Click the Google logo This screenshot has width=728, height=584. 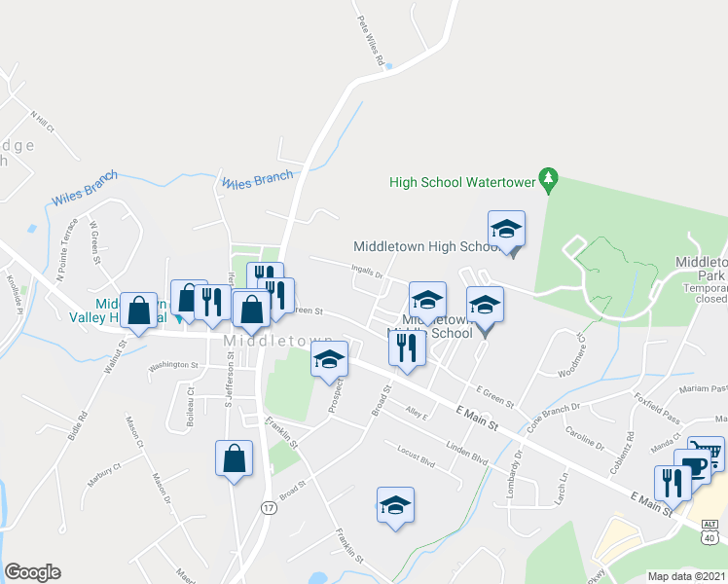point(32,571)
